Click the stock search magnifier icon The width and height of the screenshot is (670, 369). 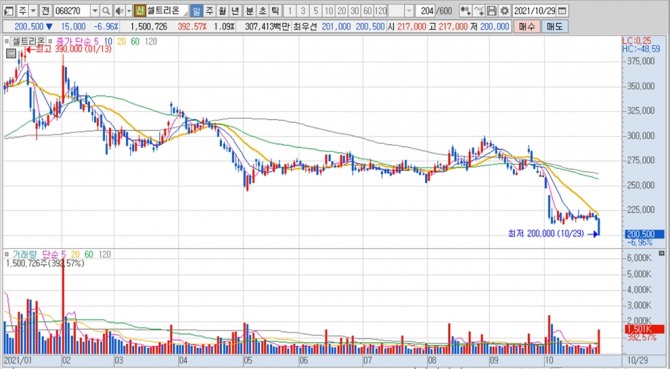point(106,11)
